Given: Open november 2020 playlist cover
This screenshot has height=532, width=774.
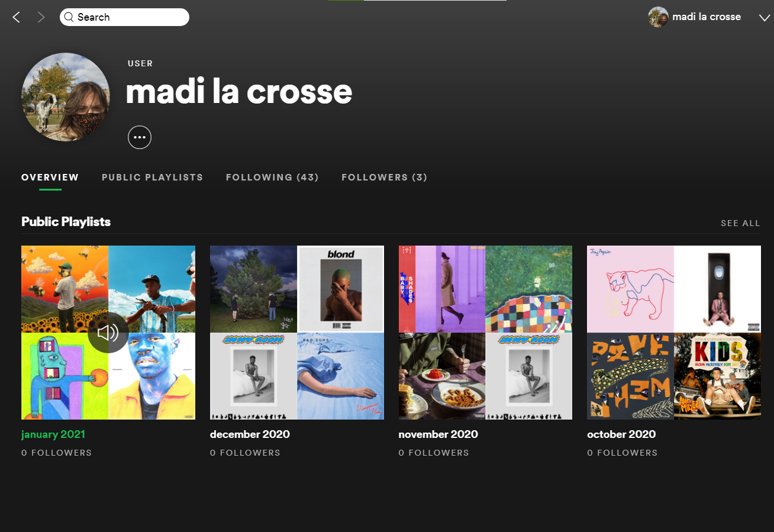Looking at the screenshot, I should pos(485,333).
